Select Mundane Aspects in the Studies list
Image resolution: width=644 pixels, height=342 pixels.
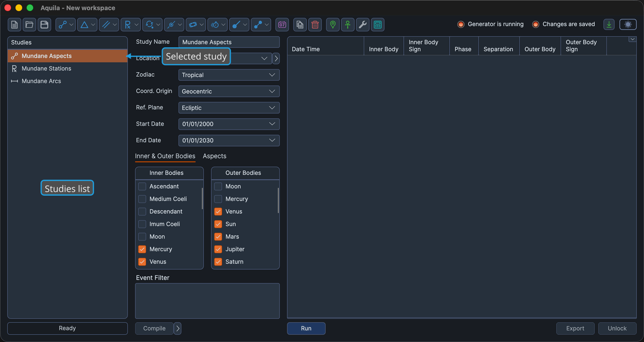click(68, 56)
